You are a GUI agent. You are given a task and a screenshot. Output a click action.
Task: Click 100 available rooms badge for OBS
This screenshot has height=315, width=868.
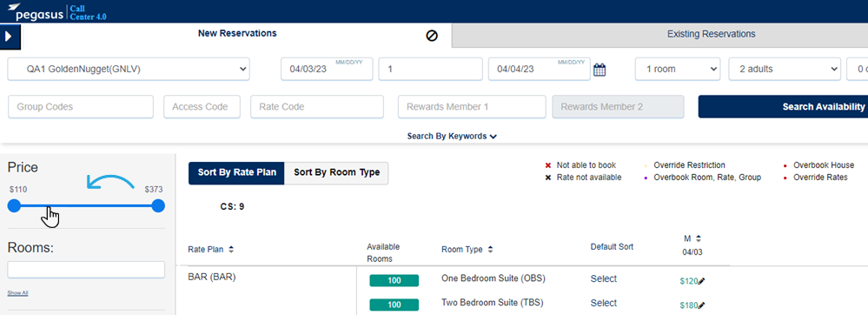(x=394, y=280)
